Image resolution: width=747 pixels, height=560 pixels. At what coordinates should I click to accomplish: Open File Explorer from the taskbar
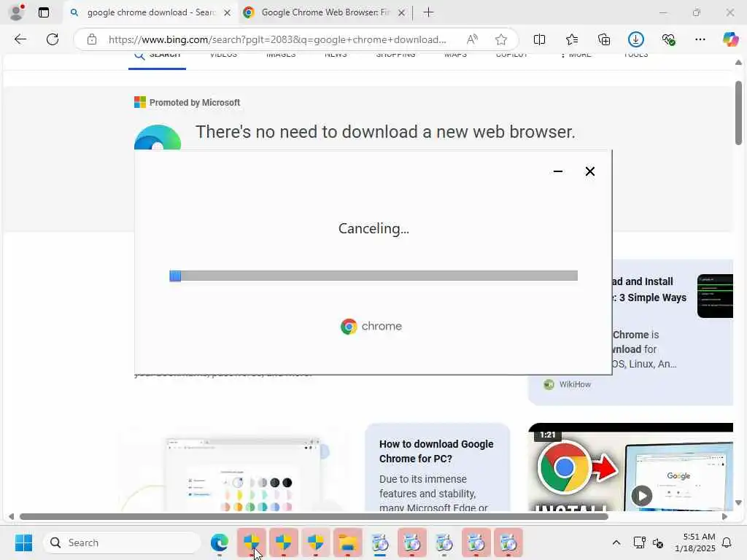348,542
